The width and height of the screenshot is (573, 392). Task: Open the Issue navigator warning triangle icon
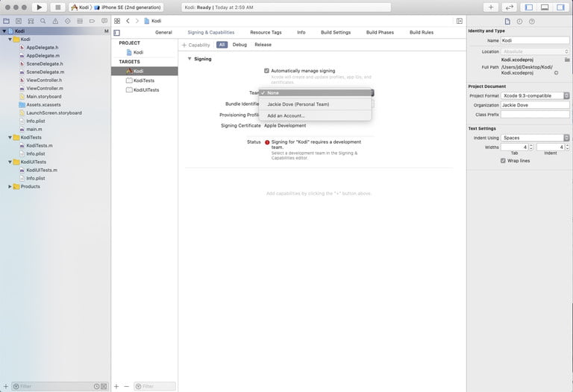(54, 21)
